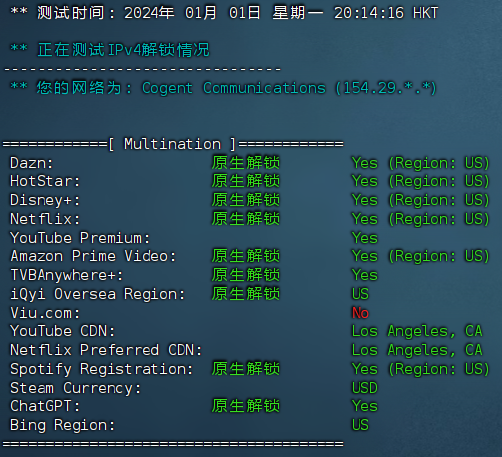The image size is (502, 457).
Task: Click 原生解锁 in Spotify Registration row
Action: point(246,369)
